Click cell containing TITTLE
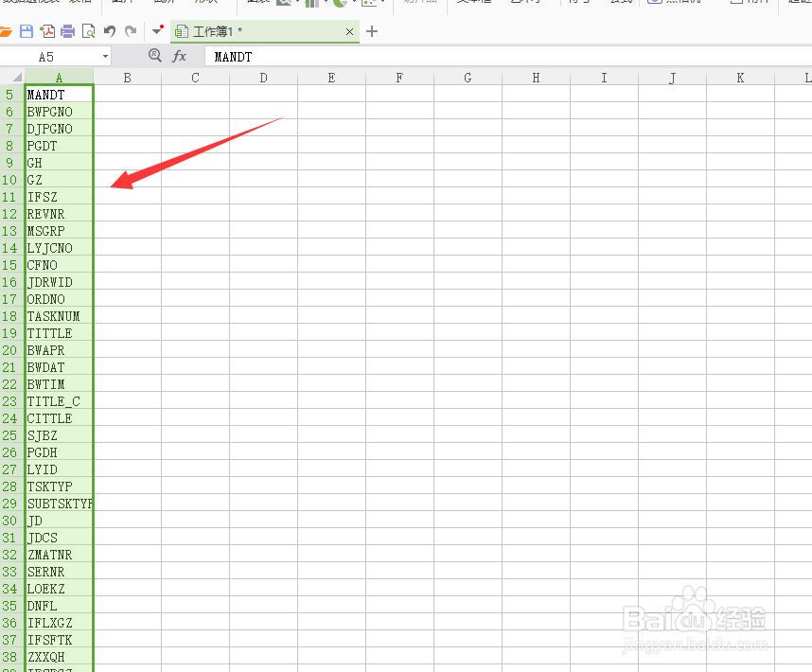 pyautogui.click(x=59, y=333)
